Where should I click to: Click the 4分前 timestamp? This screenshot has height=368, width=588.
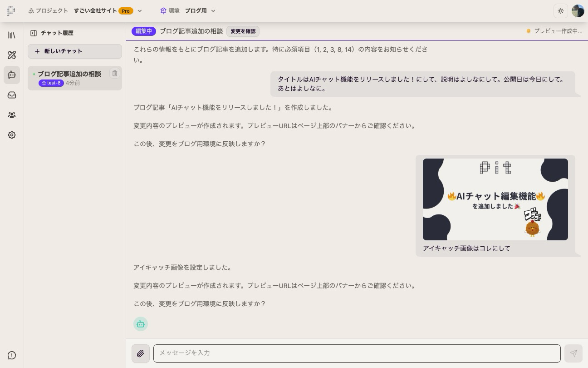[73, 83]
